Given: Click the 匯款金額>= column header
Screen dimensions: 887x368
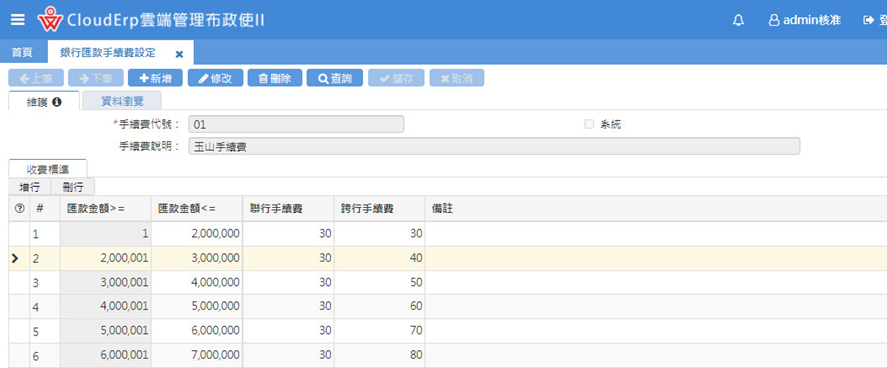Looking at the screenshot, I should pyautogui.click(x=105, y=209).
